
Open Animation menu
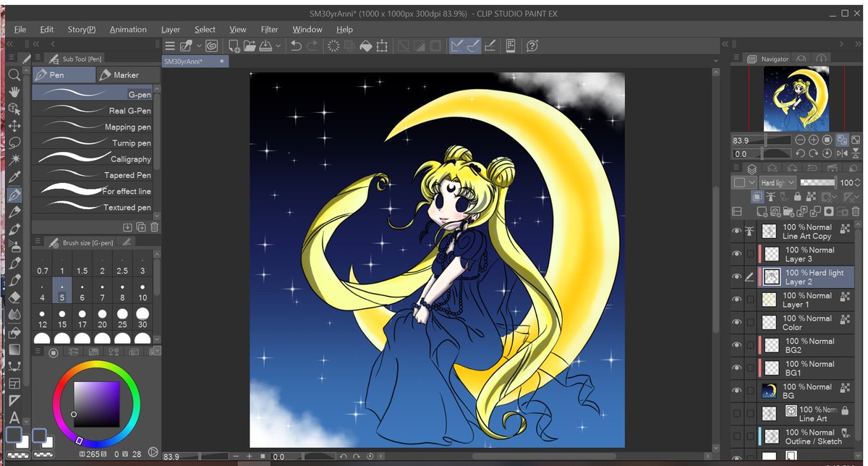(x=128, y=30)
